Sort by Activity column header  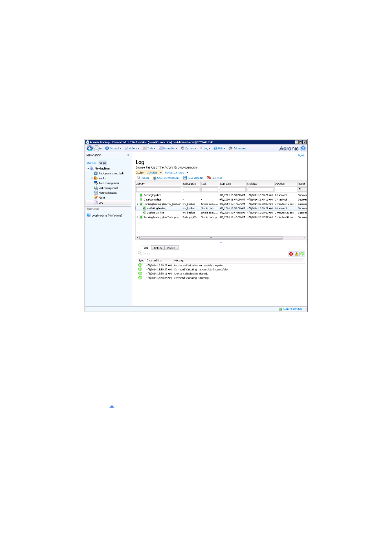pos(158,184)
